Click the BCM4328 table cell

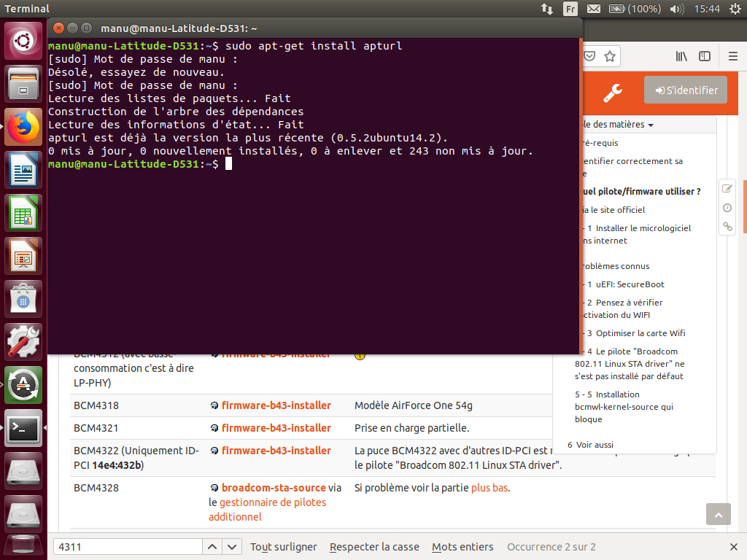96,488
